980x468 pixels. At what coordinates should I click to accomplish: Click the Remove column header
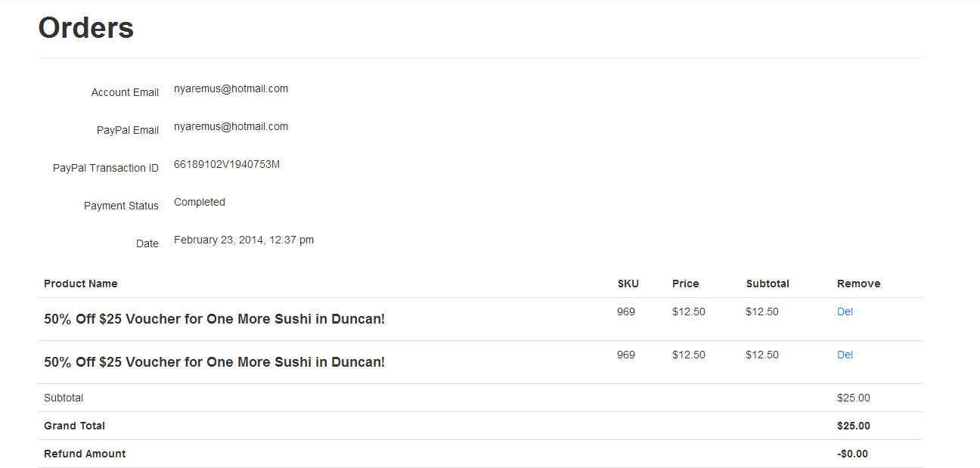[859, 284]
